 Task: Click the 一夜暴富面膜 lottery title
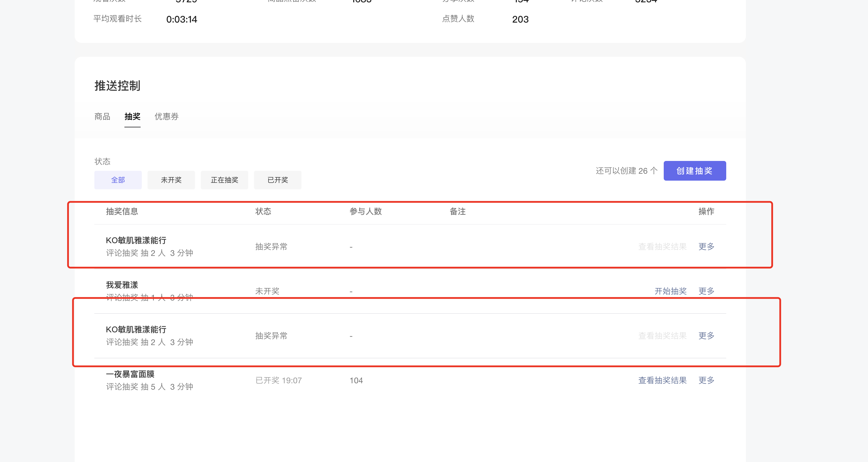[130, 374]
